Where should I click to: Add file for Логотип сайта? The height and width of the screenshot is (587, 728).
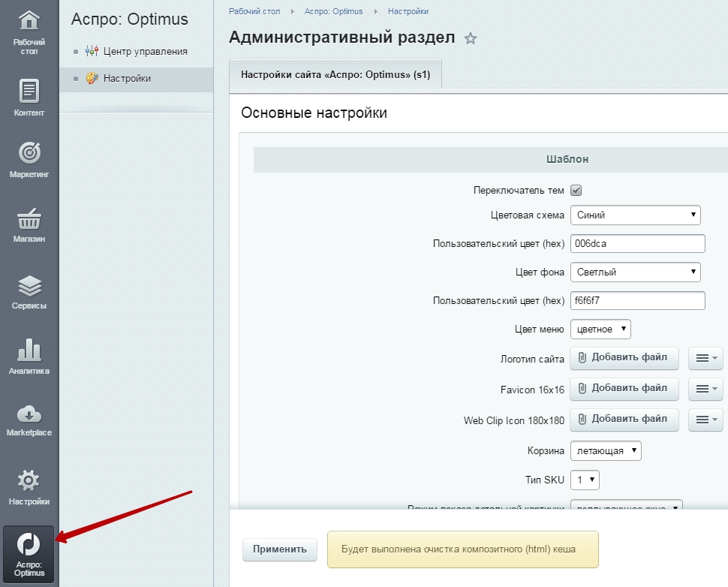[x=624, y=357]
